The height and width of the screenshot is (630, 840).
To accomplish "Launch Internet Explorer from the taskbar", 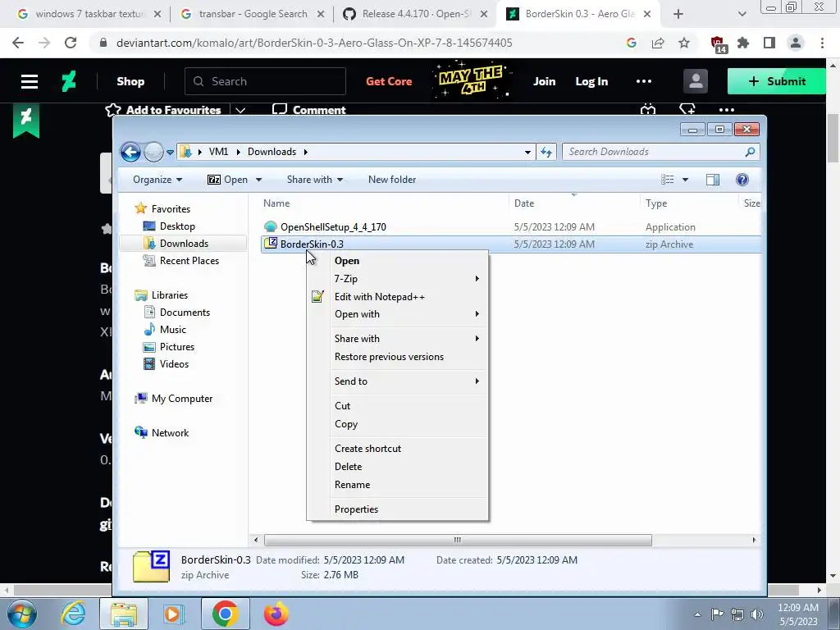I will pos(73,614).
